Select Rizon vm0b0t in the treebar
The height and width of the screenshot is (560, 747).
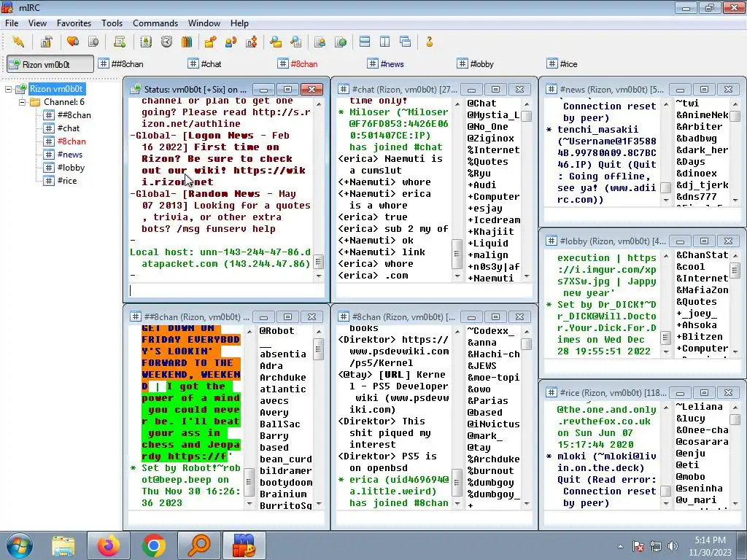click(56, 89)
